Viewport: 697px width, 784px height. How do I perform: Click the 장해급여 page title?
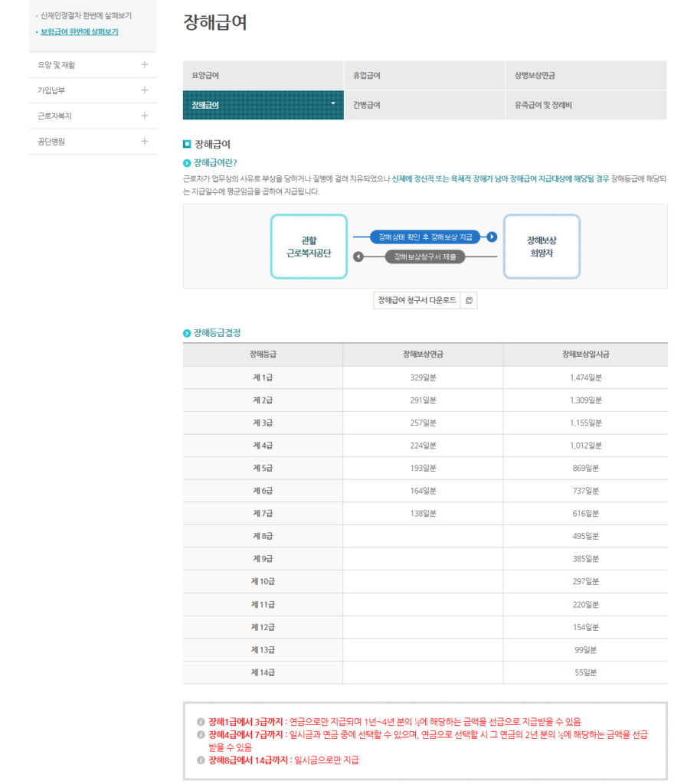pos(215,22)
